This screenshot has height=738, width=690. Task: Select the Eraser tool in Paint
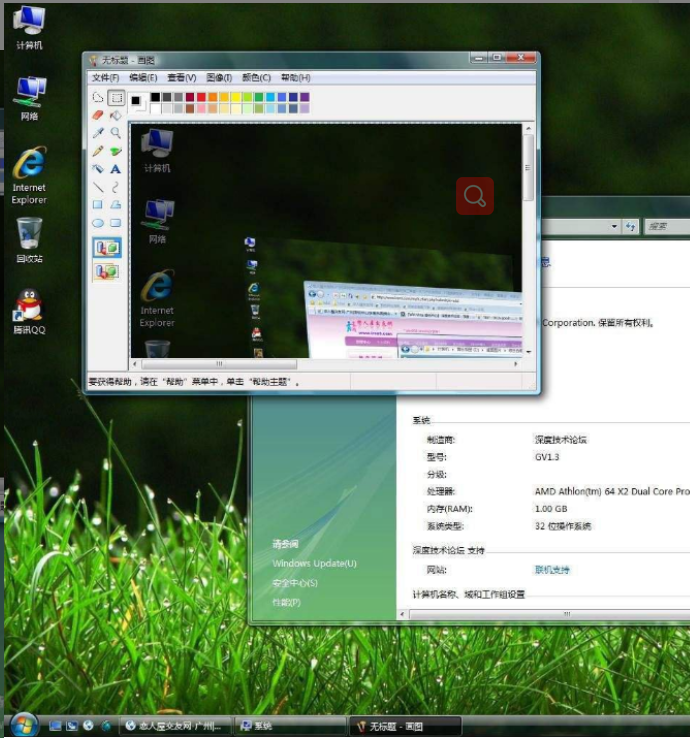pos(98,115)
